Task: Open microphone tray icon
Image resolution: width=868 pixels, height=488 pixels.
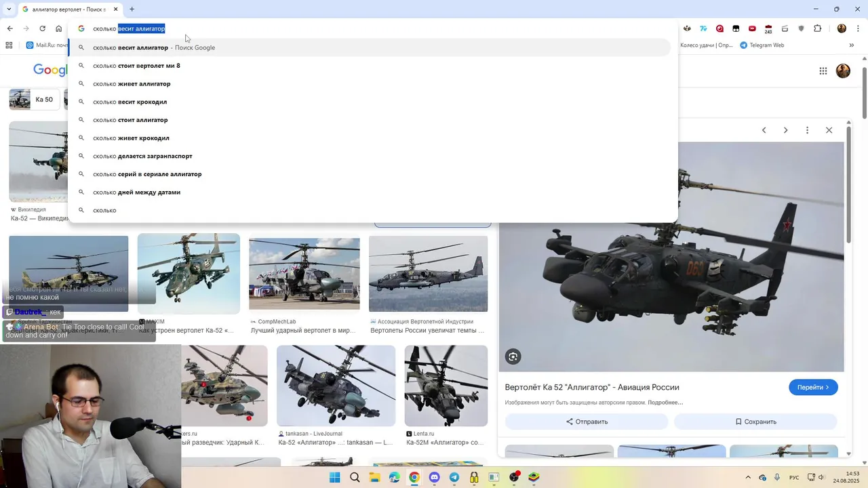Action: 777,477
